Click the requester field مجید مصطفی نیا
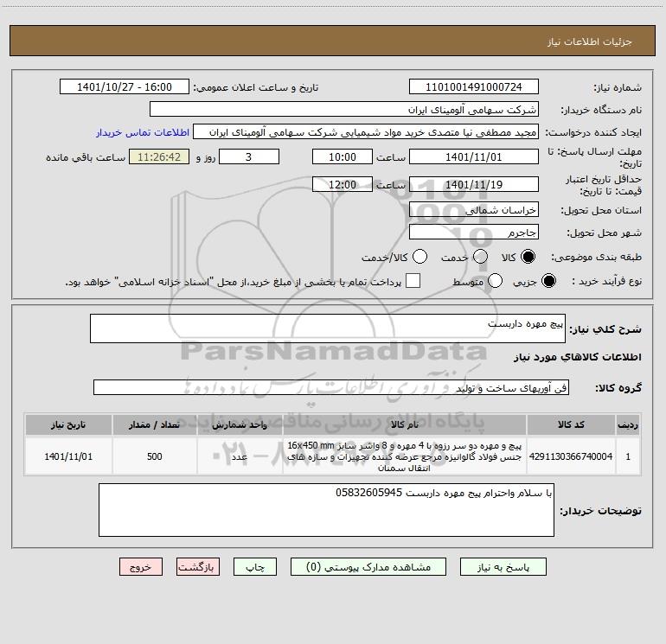This screenshot has width=666, height=644. click(366, 132)
